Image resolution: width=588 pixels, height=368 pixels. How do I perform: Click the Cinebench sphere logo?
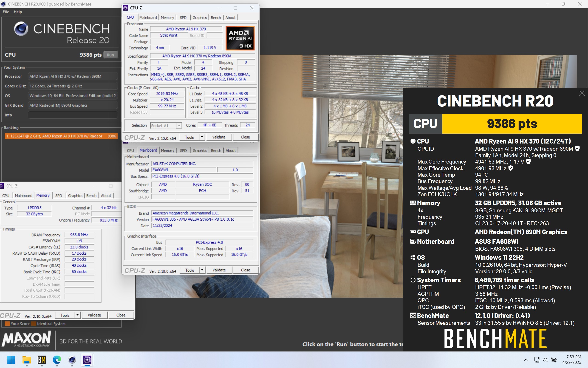click(21, 29)
